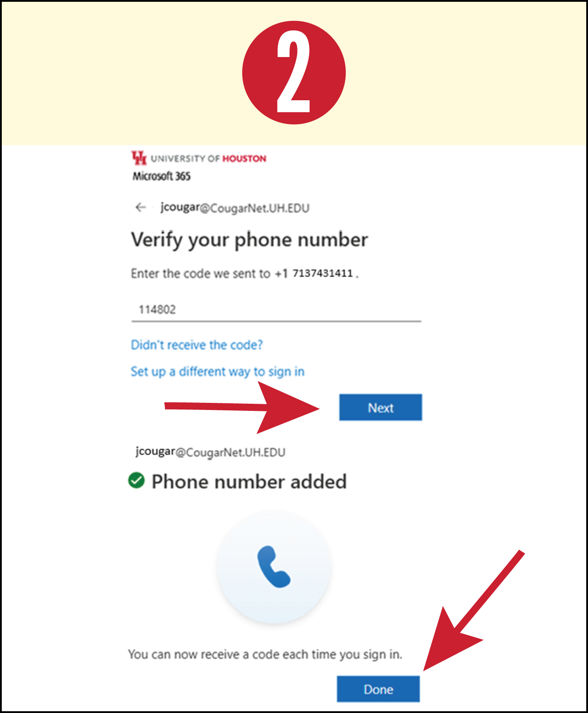Viewport: 588px width, 713px height.
Task: Click "You can now receive a code" message
Action: point(265,654)
